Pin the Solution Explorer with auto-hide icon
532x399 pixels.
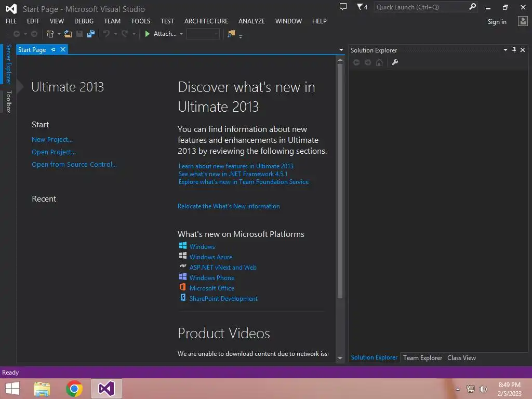pos(514,50)
